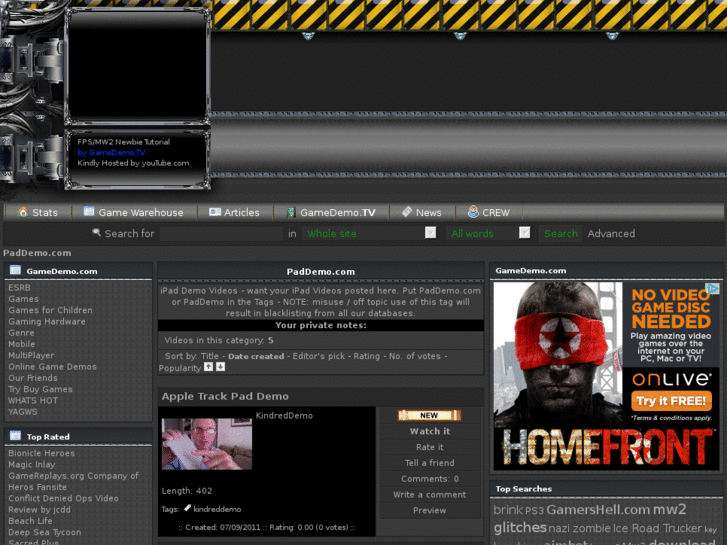The width and height of the screenshot is (727, 545).
Task: Click the Stats house icon
Action: (23, 212)
